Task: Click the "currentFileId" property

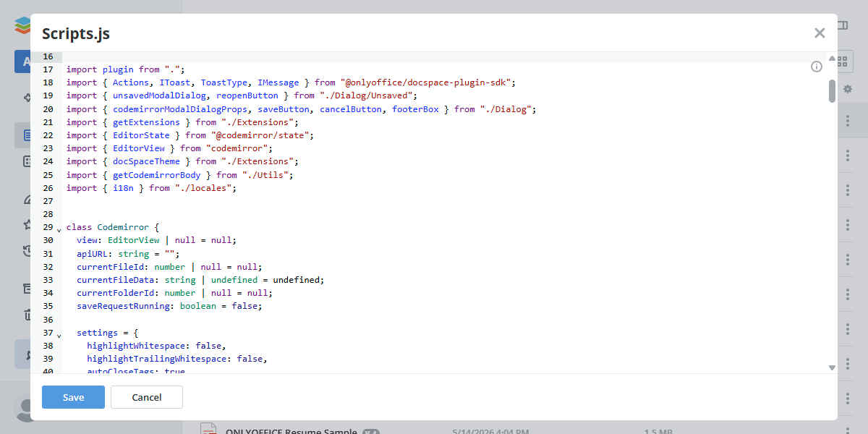Action: pos(111,267)
